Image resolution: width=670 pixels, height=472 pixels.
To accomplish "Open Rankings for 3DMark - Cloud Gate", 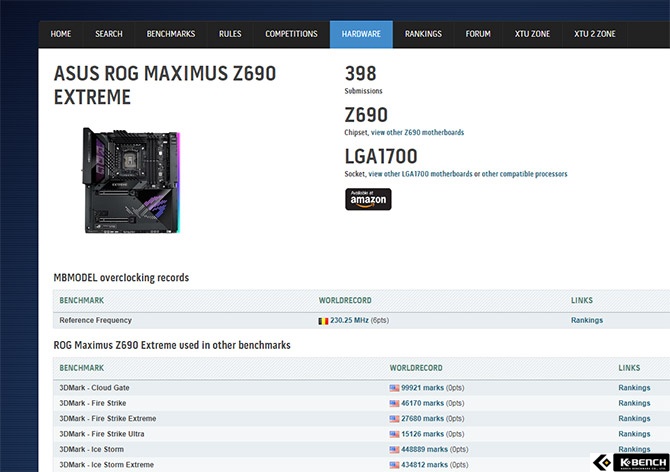I will [x=634, y=388].
